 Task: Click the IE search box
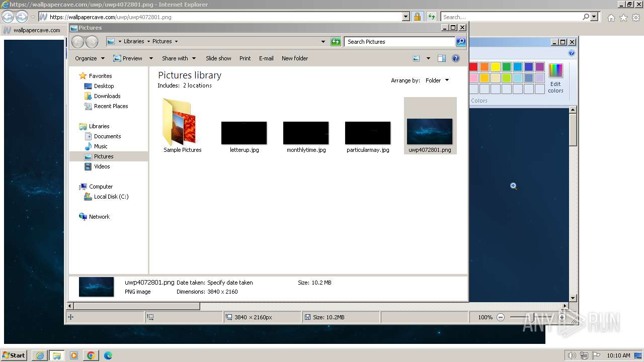coord(512,17)
